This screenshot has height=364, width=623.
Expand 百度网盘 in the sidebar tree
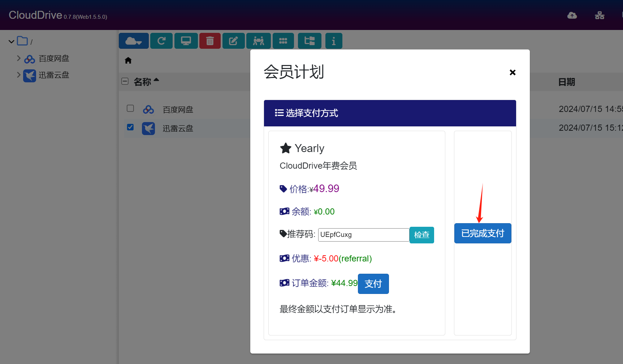(x=19, y=58)
